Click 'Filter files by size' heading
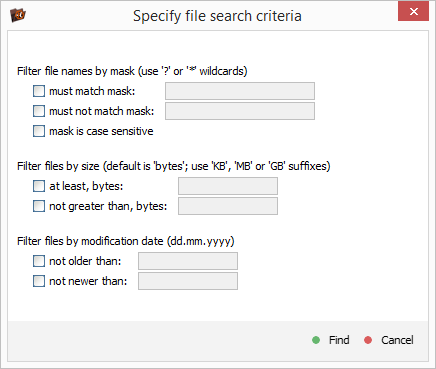 click(174, 166)
